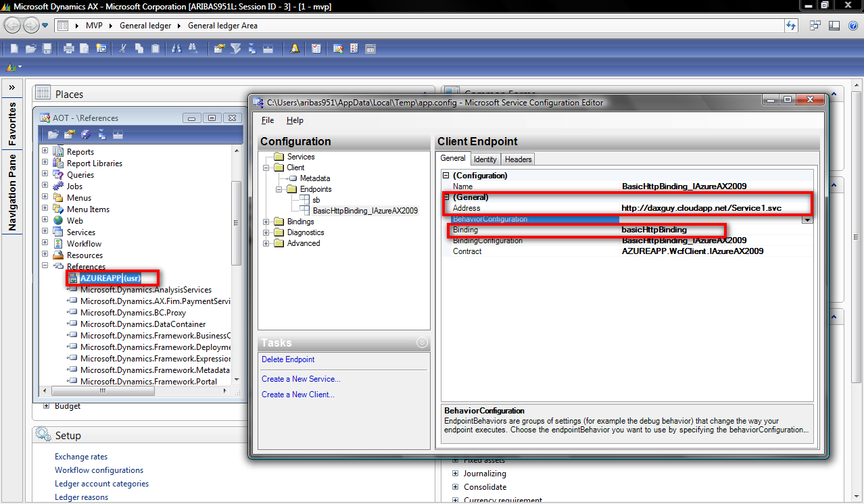Collapse the Tasks panel chevron
864x504 pixels.
(x=423, y=343)
